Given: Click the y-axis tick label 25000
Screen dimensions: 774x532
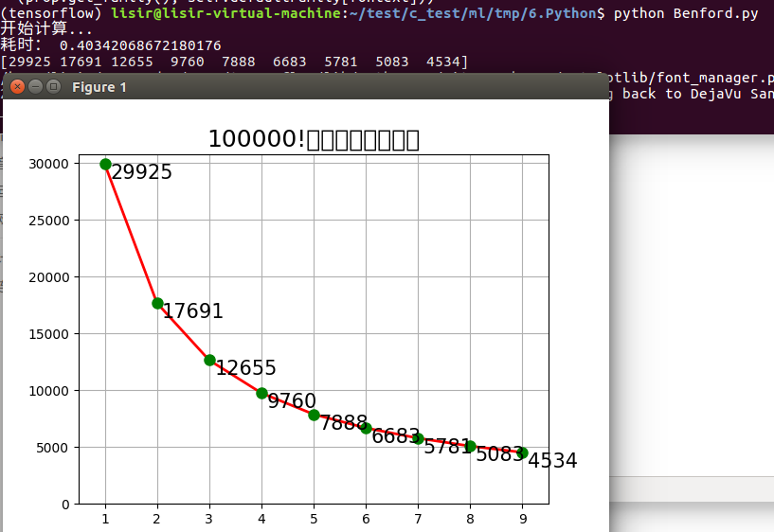Looking at the screenshot, I should [x=49, y=221].
